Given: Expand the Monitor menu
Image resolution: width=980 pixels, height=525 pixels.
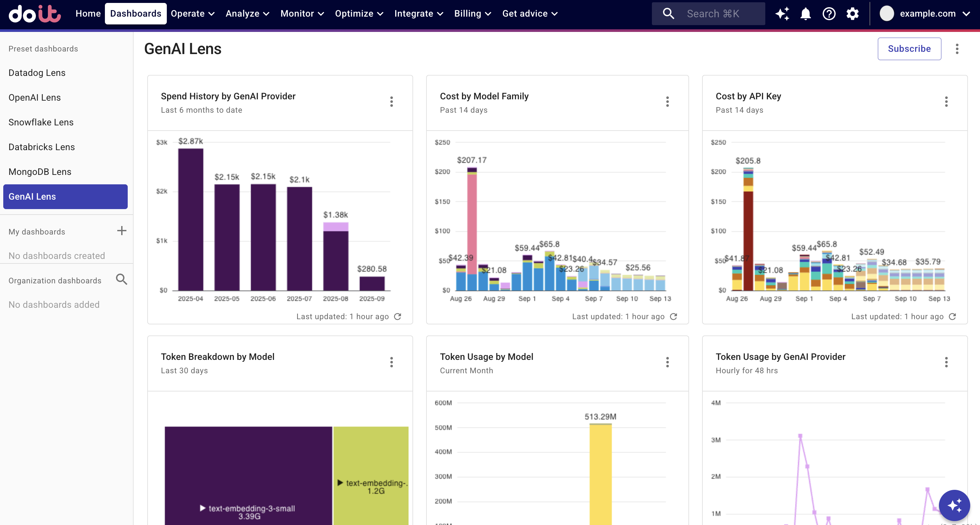Looking at the screenshot, I should click(x=302, y=14).
